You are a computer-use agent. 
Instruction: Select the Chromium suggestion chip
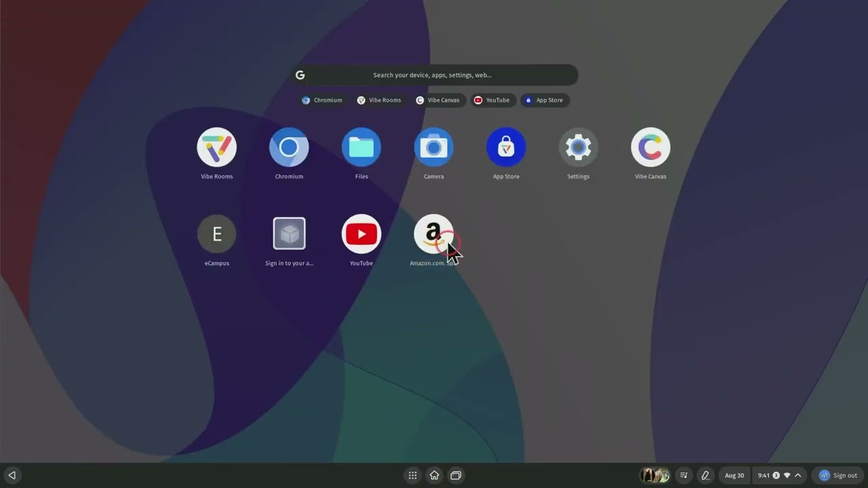tap(322, 100)
